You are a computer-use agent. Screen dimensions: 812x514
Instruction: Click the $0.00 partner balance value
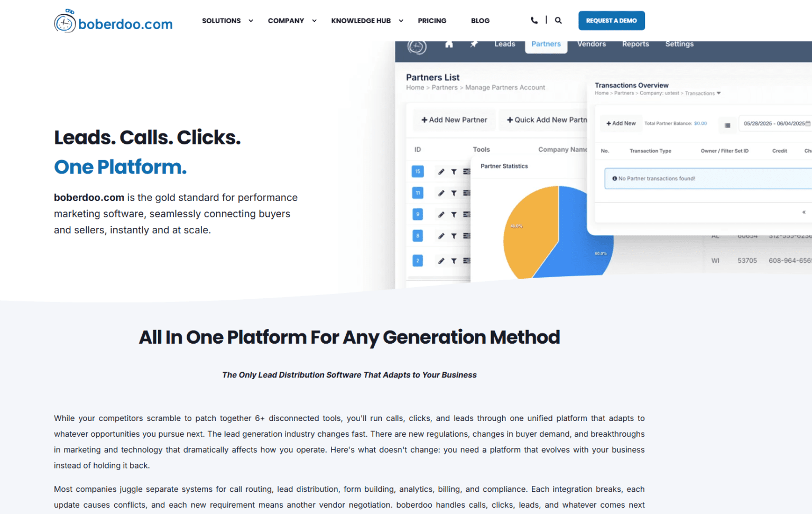(700, 124)
